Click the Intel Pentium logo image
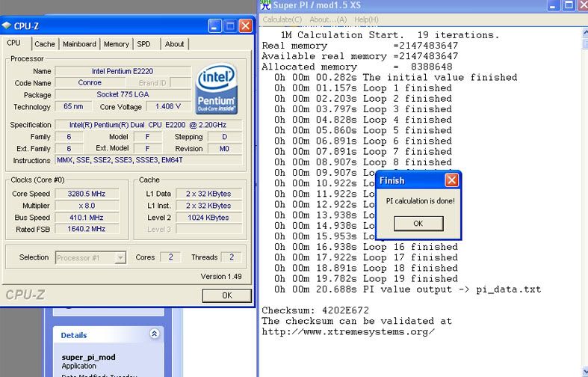Screen dimensions: 588x377 tap(216, 89)
